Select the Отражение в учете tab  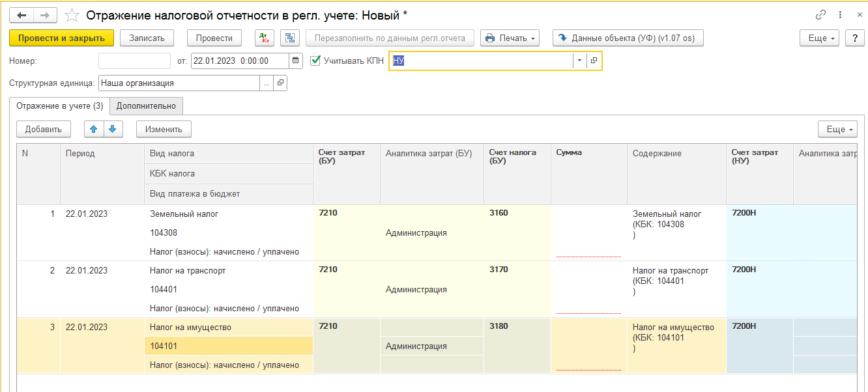(59, 106)
